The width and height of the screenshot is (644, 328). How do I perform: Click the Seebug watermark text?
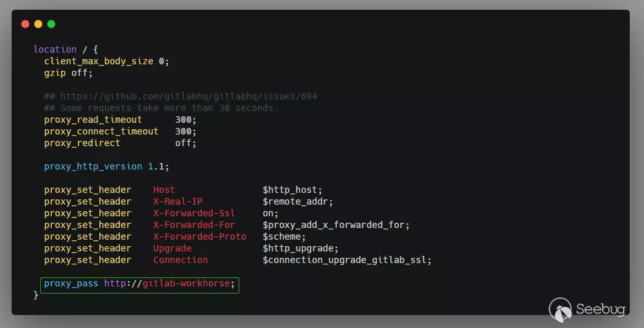point(600,310)
